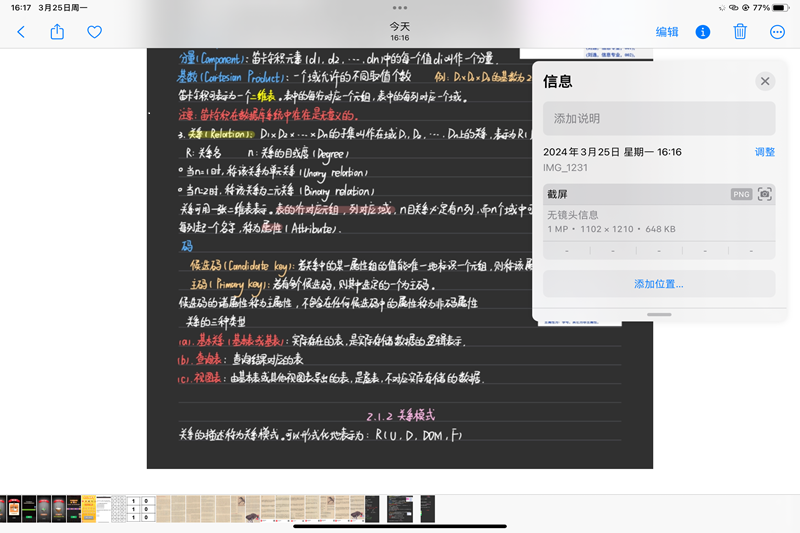Delete the photo with the trash icon
Image resolution: width=800 pixels, height=533 pixels.
pos(740,32)
